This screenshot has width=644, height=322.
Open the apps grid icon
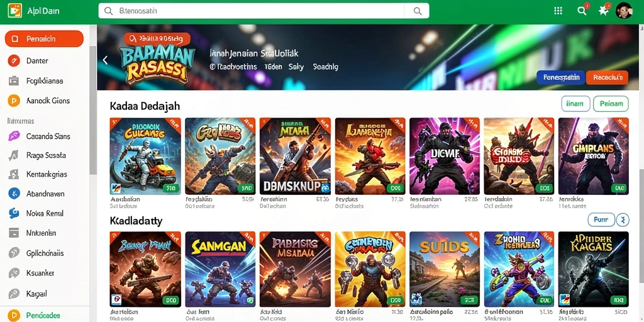point(558,11)
